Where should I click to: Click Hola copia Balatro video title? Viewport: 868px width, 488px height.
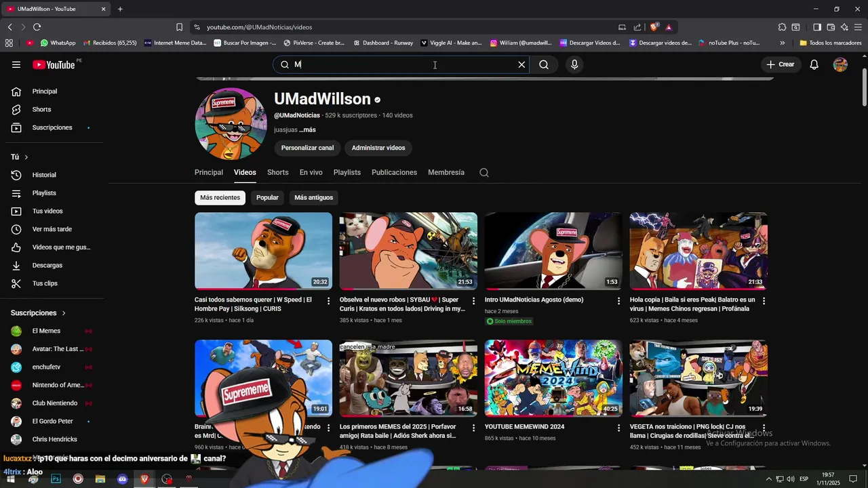tap(692, 304)
